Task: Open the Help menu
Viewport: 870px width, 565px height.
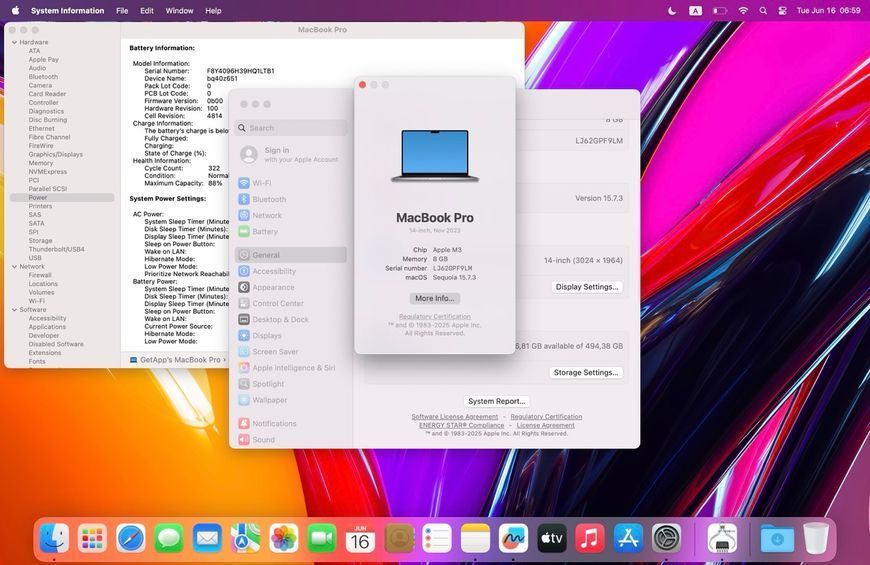Action: tap(213, 11)
